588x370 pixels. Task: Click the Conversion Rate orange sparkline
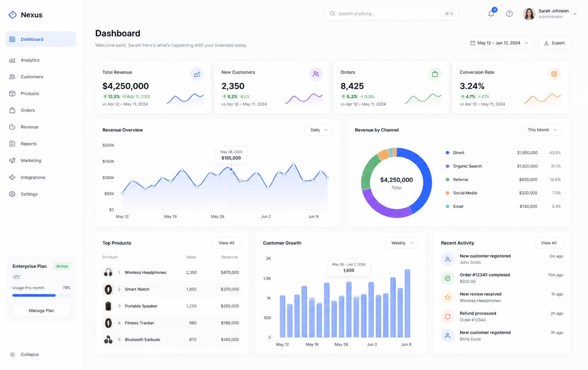[542, 99]
